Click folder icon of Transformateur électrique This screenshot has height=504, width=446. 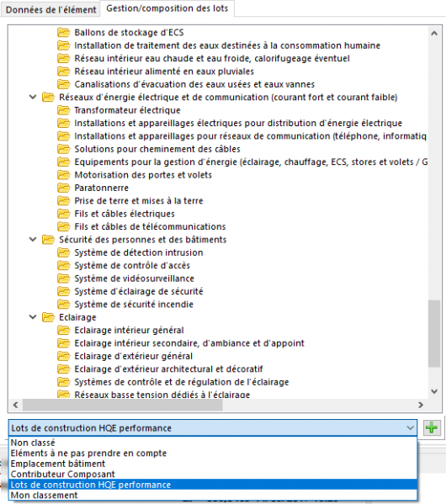click(64, 110)
